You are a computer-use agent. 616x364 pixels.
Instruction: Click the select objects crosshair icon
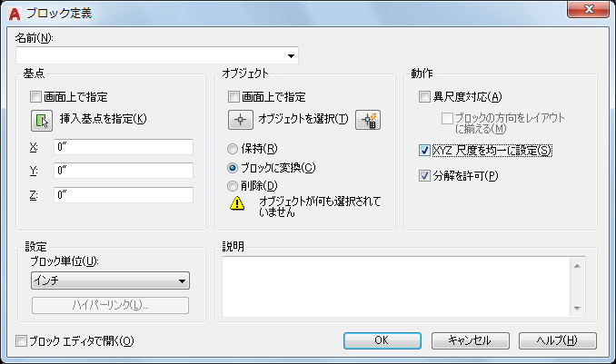point(240,120)
